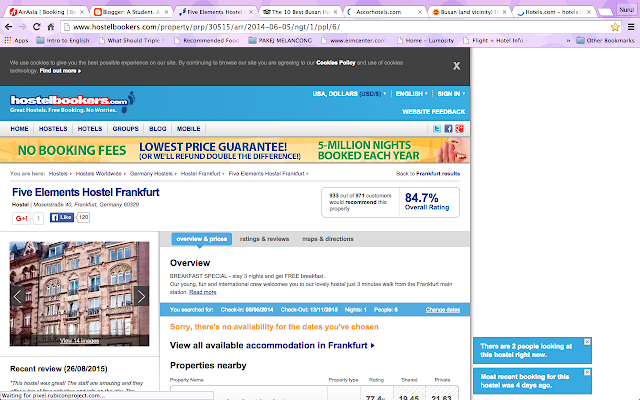This screenshot has height=400, width=640.
Task: Click the browser forward arrow
Action: [22, 27]
